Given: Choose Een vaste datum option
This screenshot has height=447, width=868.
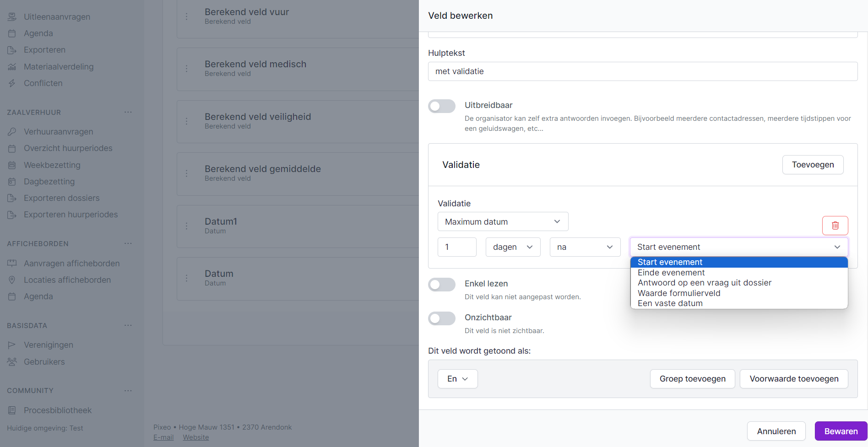Looking at the screenshot, I should click(670, 303).
